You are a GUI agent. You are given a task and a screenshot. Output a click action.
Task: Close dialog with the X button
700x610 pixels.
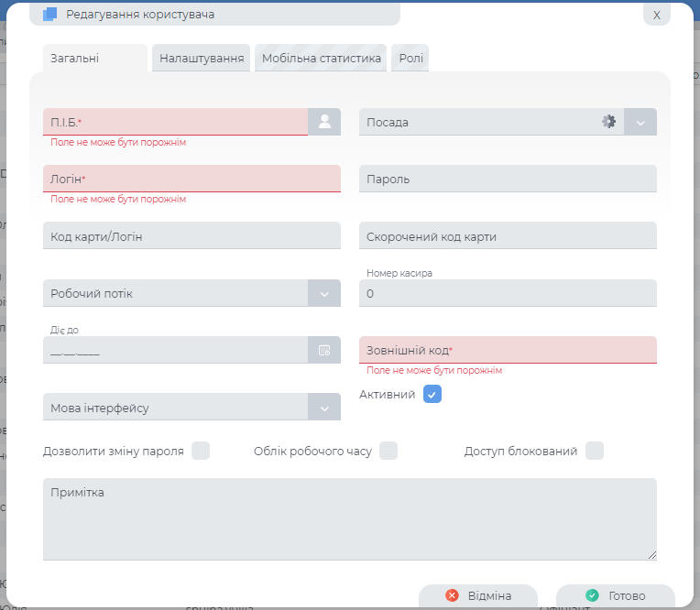point(656,15)
